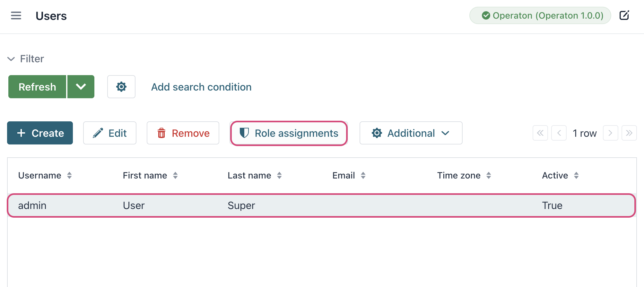Open the hamburger navigation menu

pyautogui.click(x=16, y=15)
